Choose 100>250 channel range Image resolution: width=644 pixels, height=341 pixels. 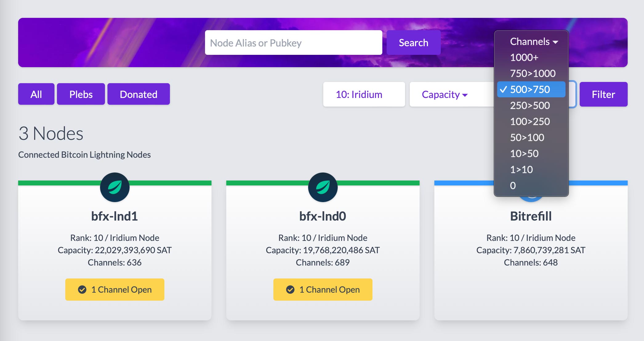(x=530, y=121)
